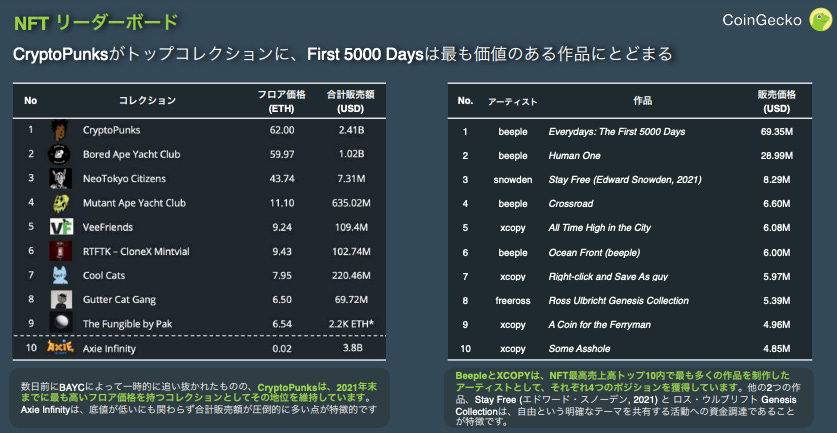Click Right-click and Save As guy title

click(x=608, y=277)
